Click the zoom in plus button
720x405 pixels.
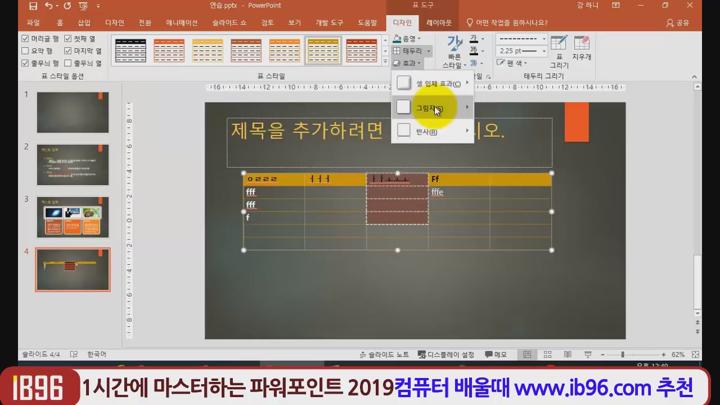663,354
